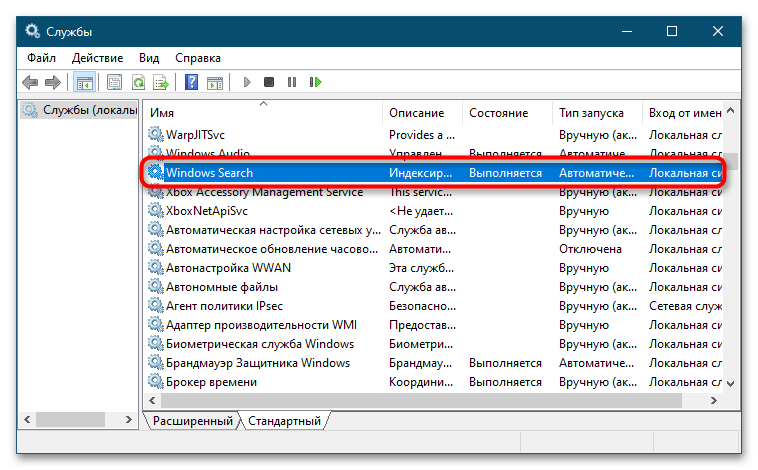Click gear icon of Биометрическая служба Windows
Screen dimensions: 758x470
tap(156, 344)
